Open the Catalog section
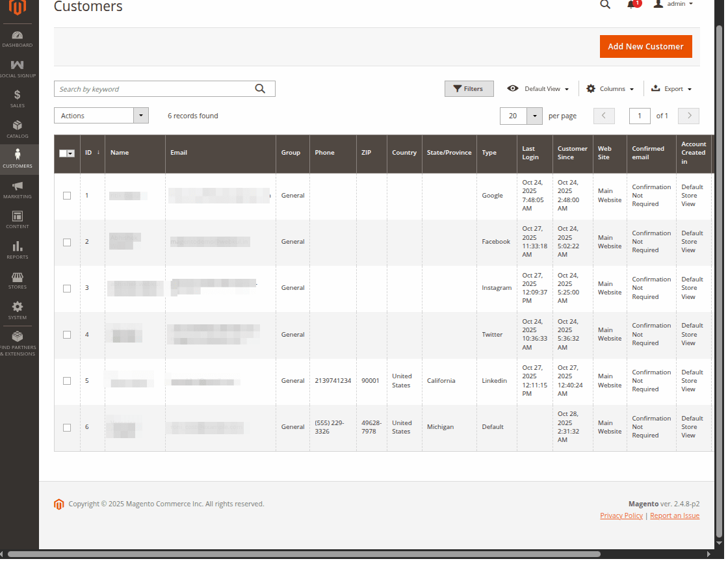728x572 pixels. pyautogui.click(x=18, y=127)
